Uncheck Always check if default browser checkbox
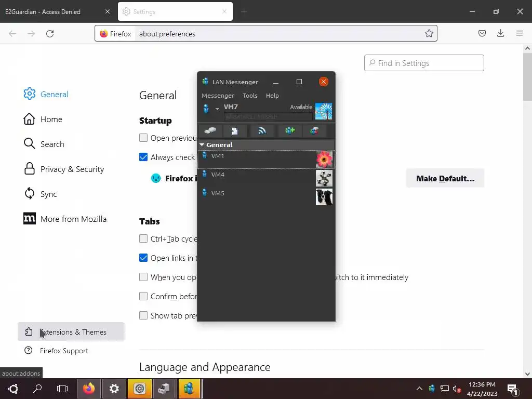The width and height of the screenshot is (532, 399). click(143, 157)
